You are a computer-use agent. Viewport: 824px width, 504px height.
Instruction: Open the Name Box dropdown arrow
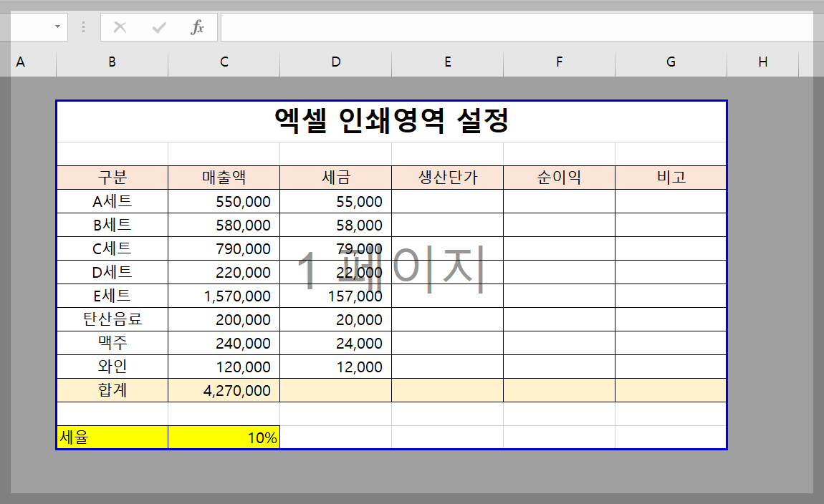coord(58,26)
